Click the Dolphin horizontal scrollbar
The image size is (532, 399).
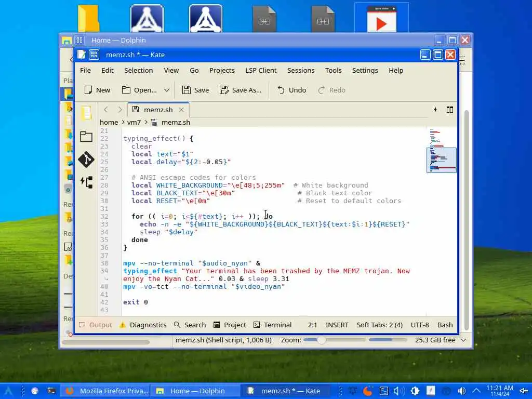click(105, 342)
